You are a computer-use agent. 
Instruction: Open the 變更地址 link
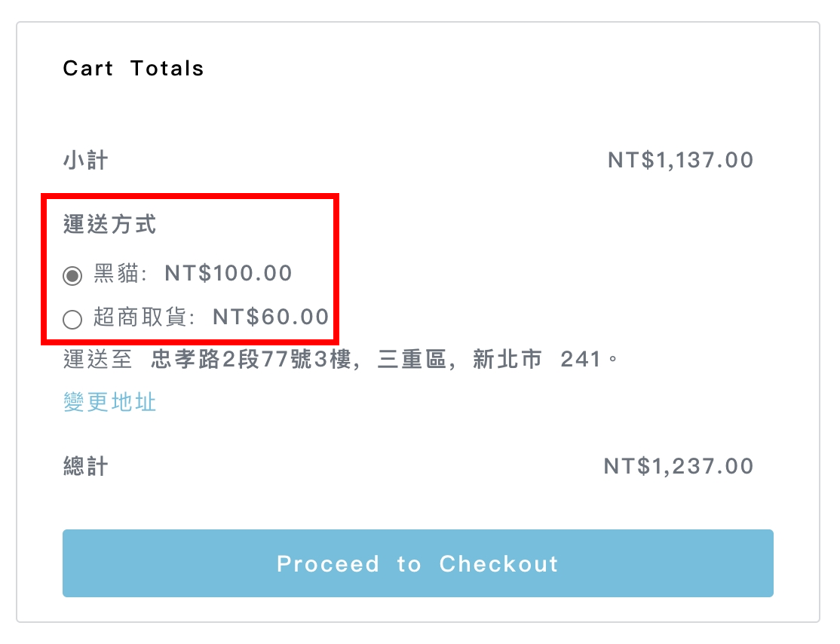[x=109, y=402]
